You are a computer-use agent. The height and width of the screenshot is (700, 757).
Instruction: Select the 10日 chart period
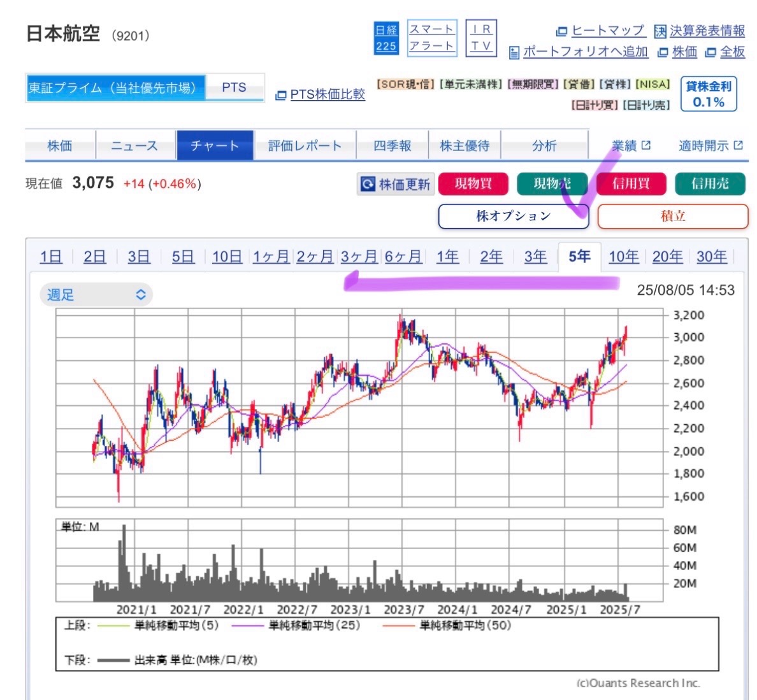click(x=227, y=257)
